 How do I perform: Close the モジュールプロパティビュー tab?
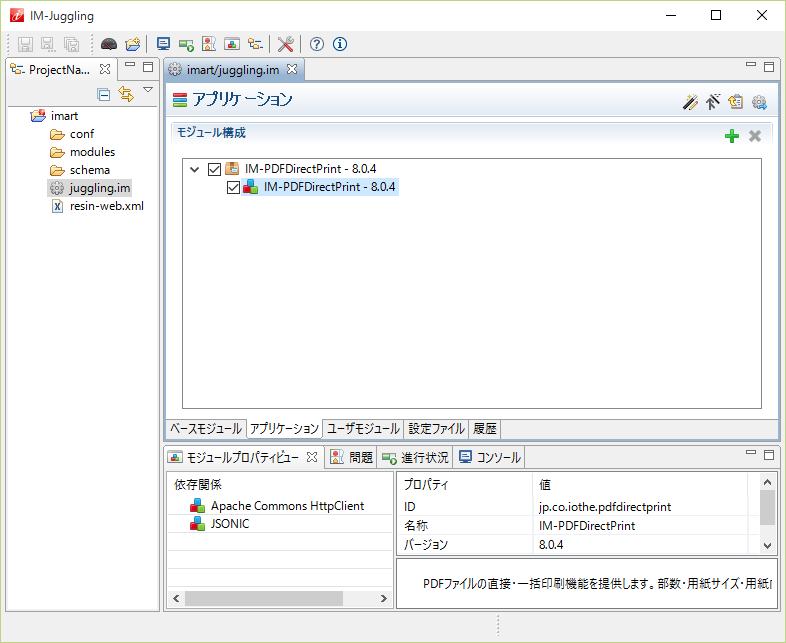tap(312, 457)
